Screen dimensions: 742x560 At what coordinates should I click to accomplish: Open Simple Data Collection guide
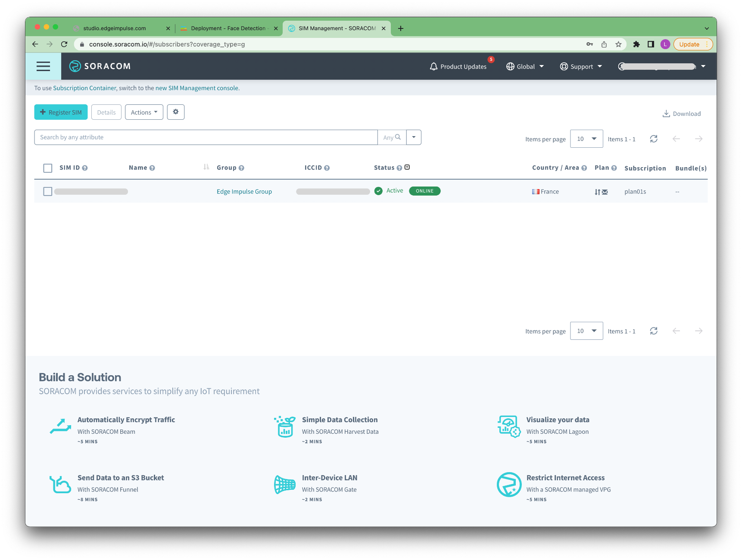coord(340,420)
